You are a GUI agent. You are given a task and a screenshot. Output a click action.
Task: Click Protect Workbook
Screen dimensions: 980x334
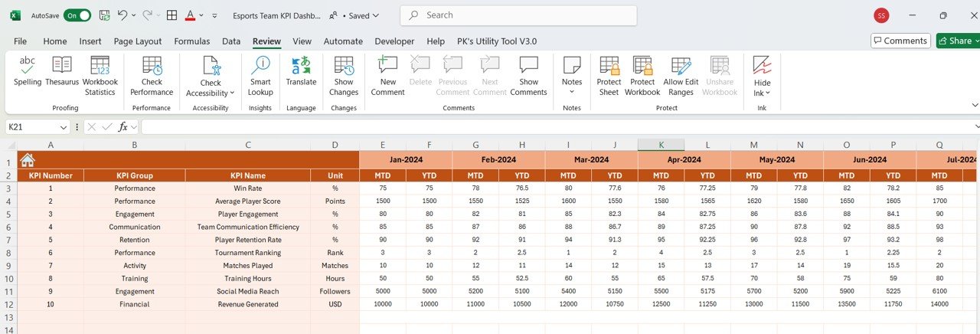click(642, 76)
